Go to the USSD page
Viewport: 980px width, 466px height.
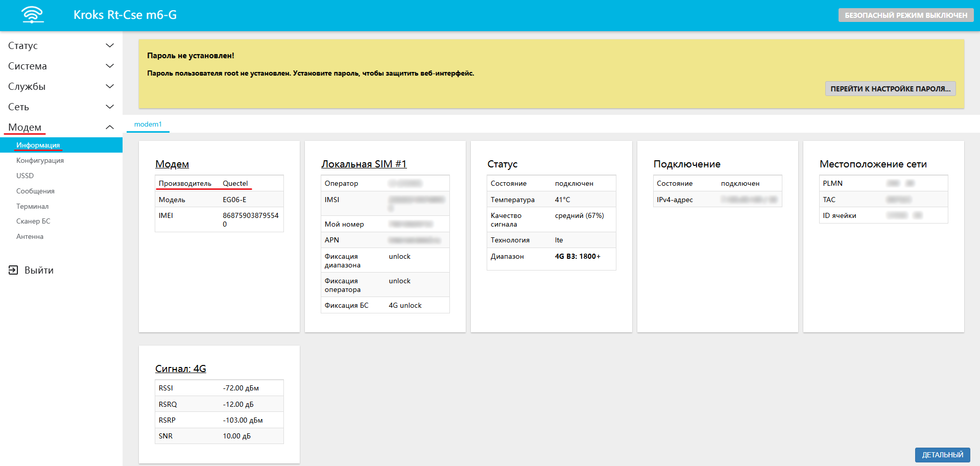[25, 176]
